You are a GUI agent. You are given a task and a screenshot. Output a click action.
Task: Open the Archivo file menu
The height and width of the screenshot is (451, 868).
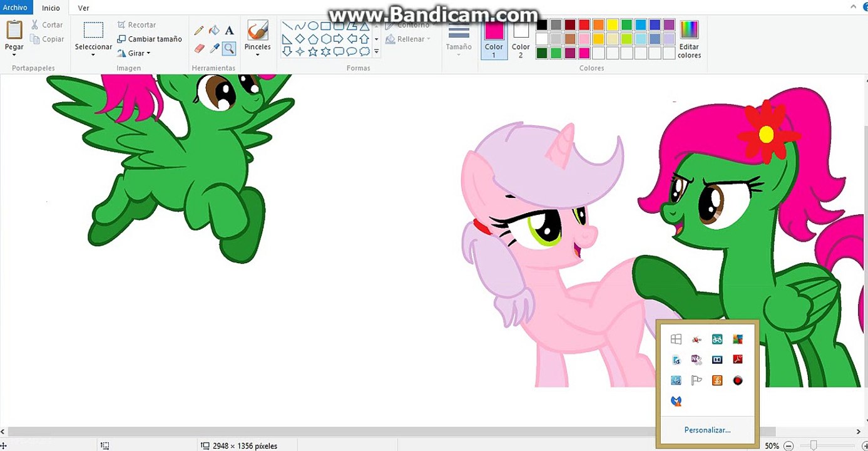[14, 8]
